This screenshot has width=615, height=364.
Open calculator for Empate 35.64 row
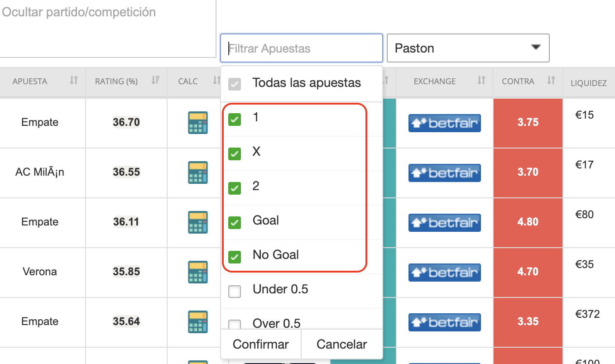[x=197, y=322]
